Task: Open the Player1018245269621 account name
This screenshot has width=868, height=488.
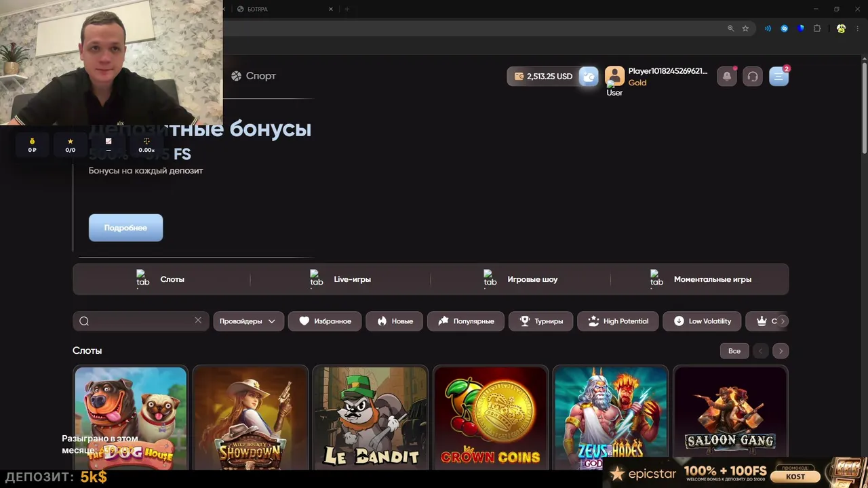Action: (667, 71)
